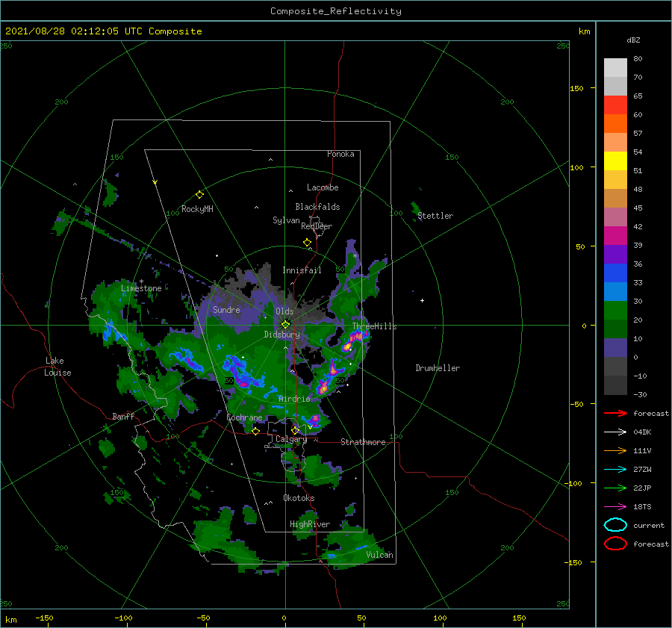Click the Drumheller label
672x628 pixels.
coord(438,368)
